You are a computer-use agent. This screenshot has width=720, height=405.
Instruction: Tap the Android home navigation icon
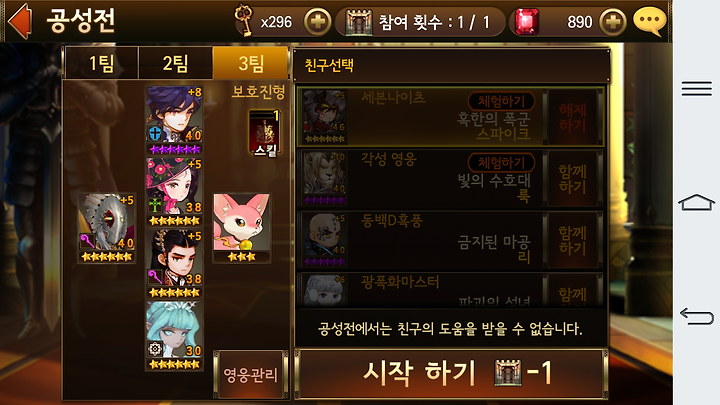[x=696, y=202]
